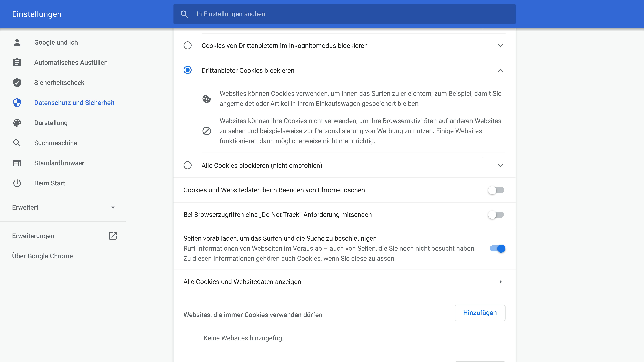Select the Darstellung palette icon
Viewport: 644px width, 362px height.
(17, 123)
